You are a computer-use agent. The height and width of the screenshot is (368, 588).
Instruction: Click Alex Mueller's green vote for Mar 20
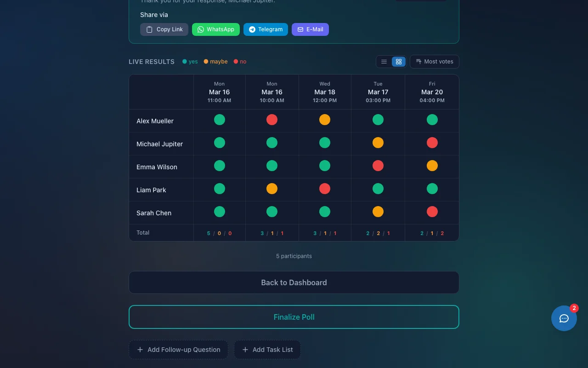coord(432,120)
